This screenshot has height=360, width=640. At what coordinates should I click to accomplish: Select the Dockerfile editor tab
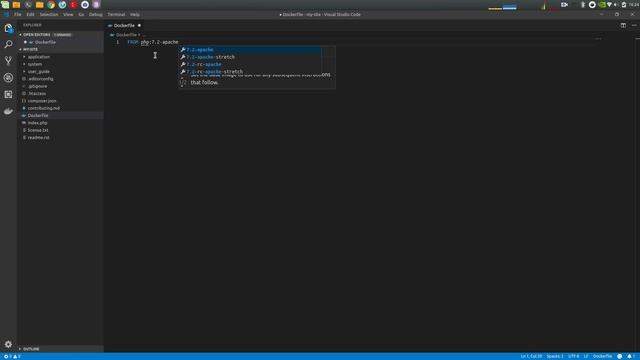[x=124, y=25]
